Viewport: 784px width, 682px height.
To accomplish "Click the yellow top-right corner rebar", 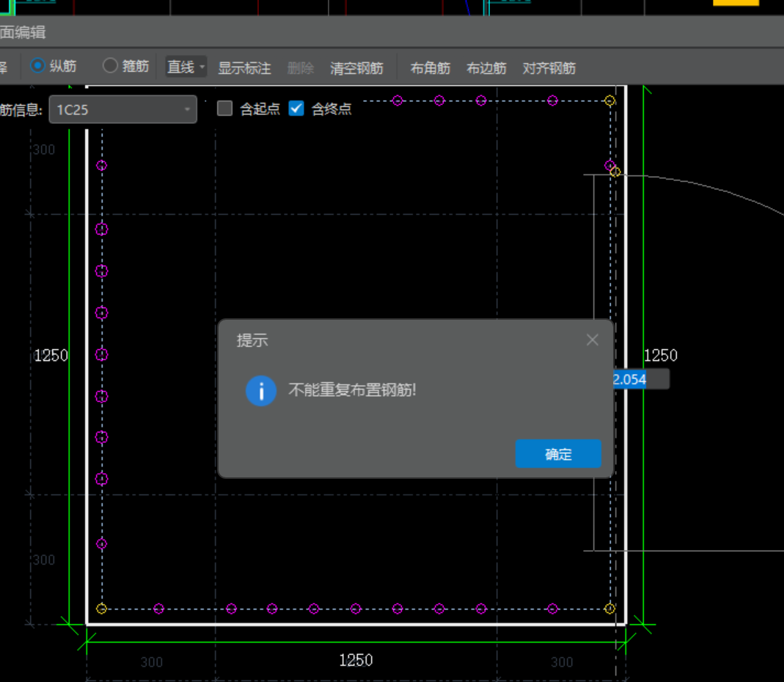I will coord(609,101).
